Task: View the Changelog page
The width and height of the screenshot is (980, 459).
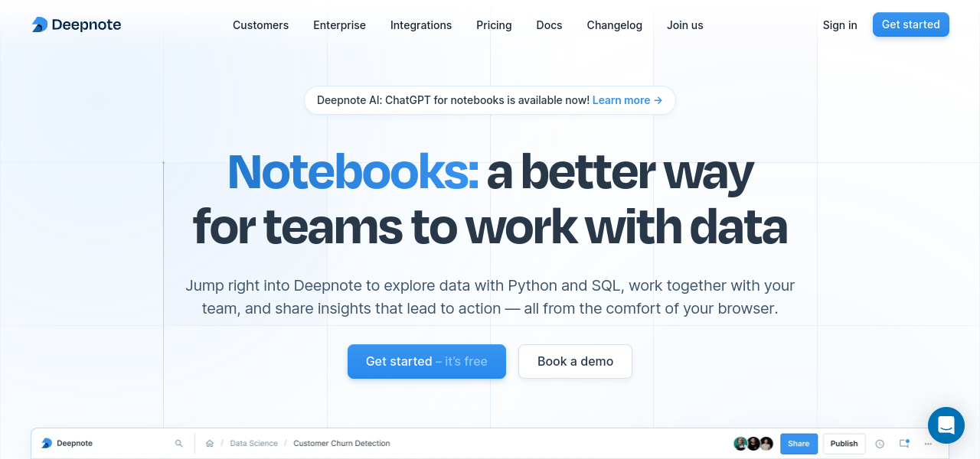Action: coord(614,25)
